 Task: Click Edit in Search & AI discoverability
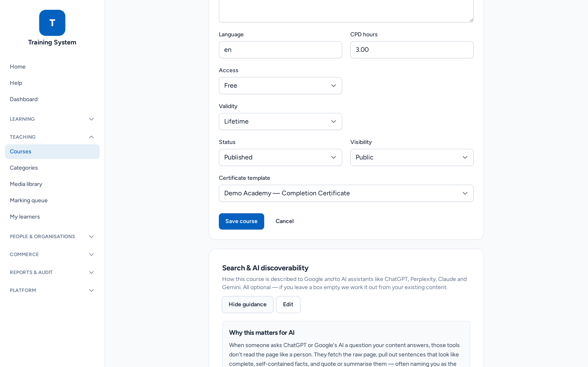288,305
